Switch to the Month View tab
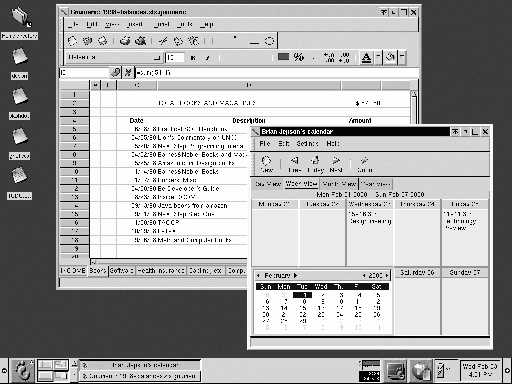The image size is (512, 384). pyautogui.click(x=339, y=184)
